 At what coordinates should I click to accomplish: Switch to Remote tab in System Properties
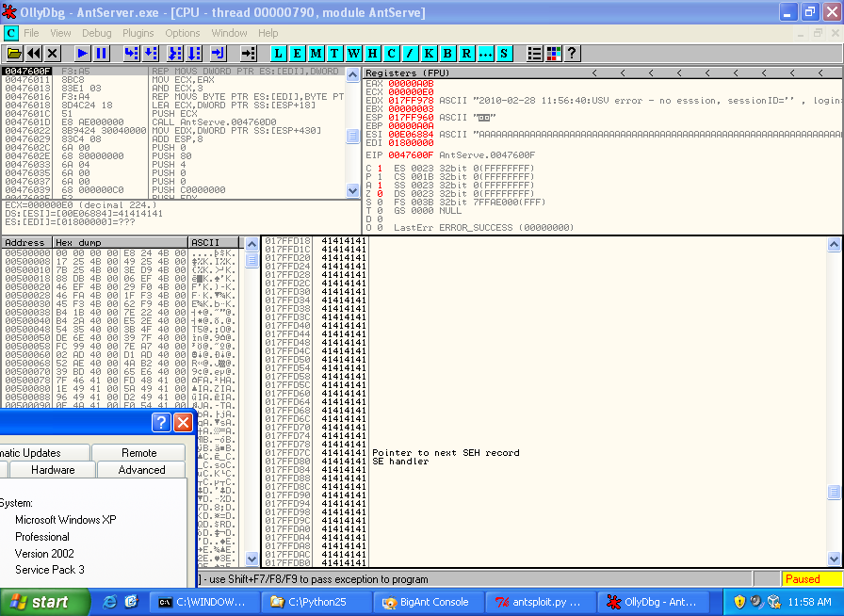pos(138,453)
